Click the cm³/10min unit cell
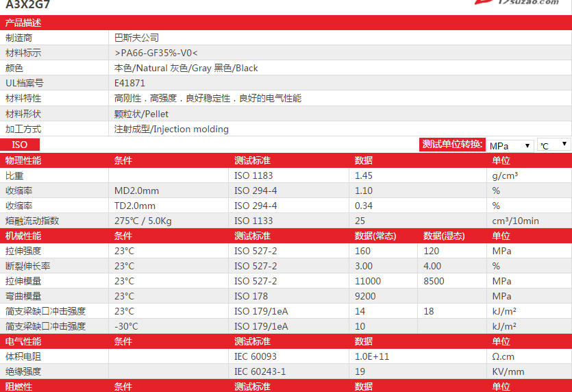 (x=515, y=221)
